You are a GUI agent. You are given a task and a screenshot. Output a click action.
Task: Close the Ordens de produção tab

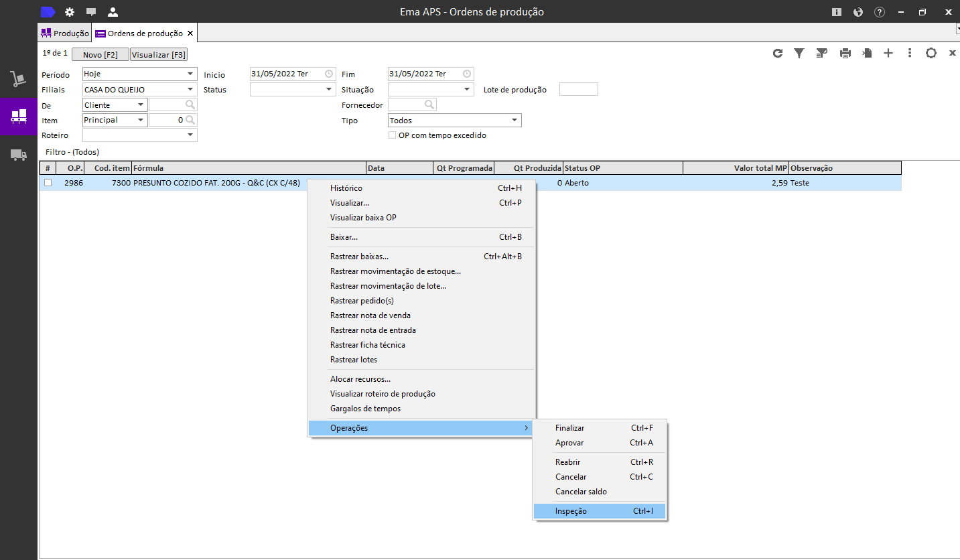coord(190,33)
